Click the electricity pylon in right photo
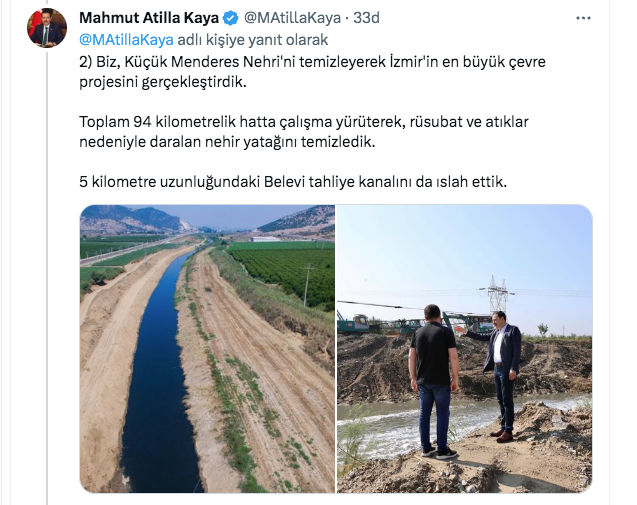 coord(498,294)
